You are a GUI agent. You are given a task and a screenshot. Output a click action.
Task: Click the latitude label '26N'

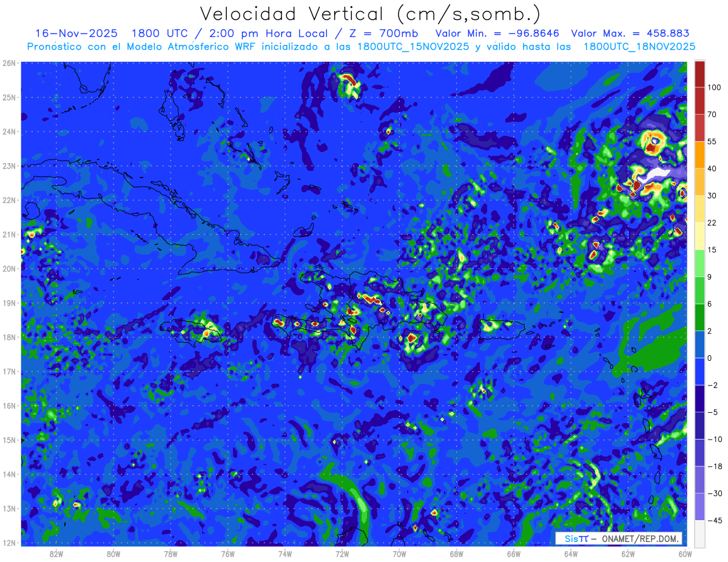coord(9,63)
